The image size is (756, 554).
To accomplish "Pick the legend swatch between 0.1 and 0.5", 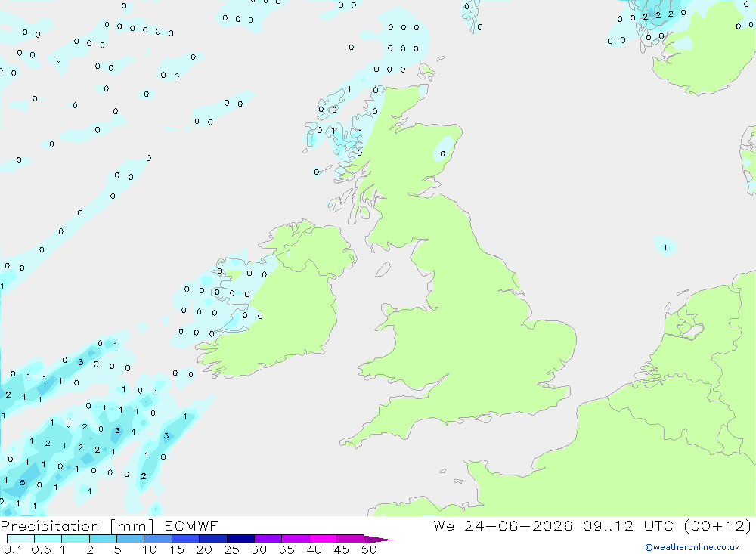I will (20, 539).
